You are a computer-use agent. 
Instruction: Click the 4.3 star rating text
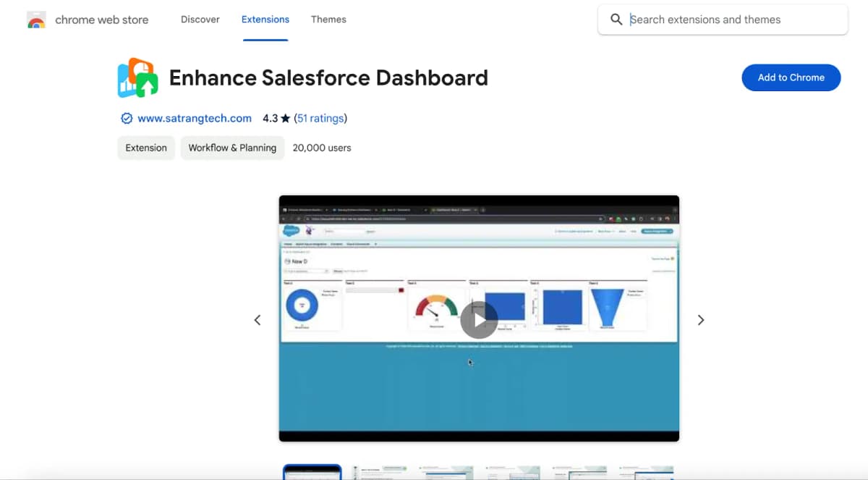tap(276, 118)
